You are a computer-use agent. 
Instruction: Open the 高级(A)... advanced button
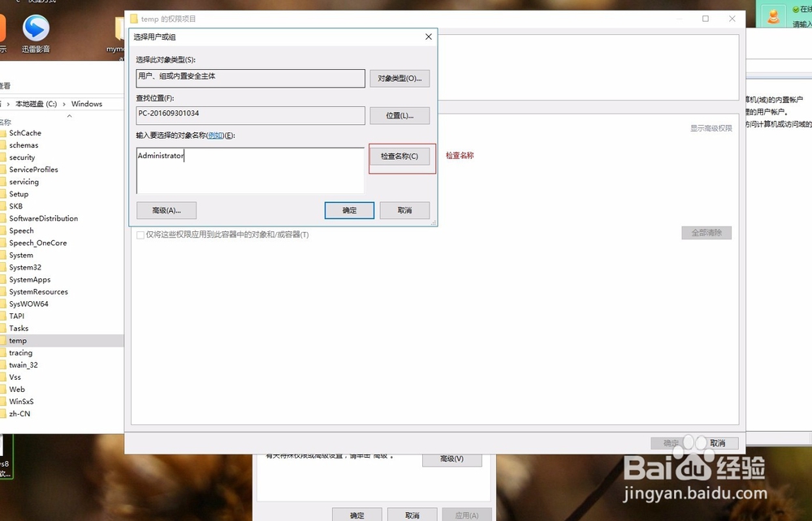pyautogui.click(x=166, y=210)
